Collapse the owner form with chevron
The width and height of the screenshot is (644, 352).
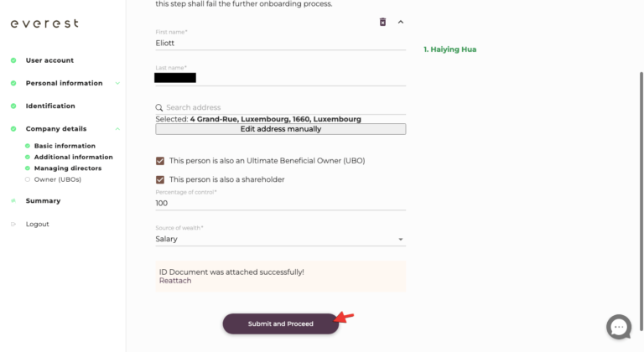click(401, 22)
